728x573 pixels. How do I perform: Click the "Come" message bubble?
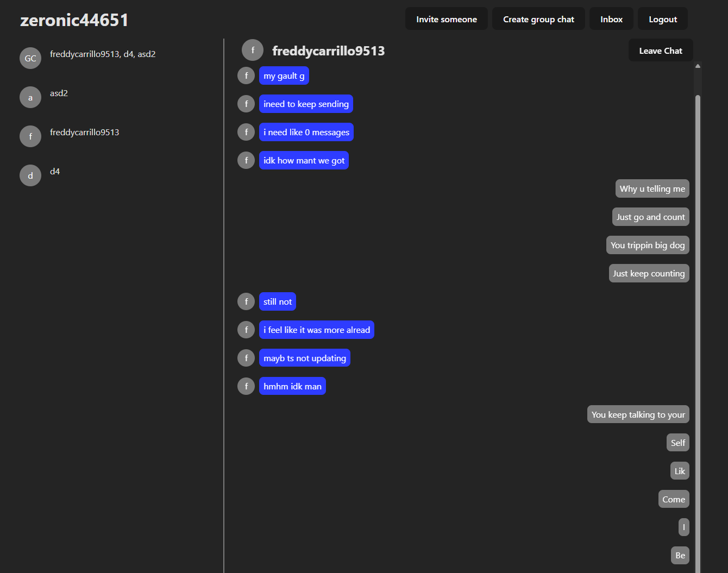click(x=674, y=499)
